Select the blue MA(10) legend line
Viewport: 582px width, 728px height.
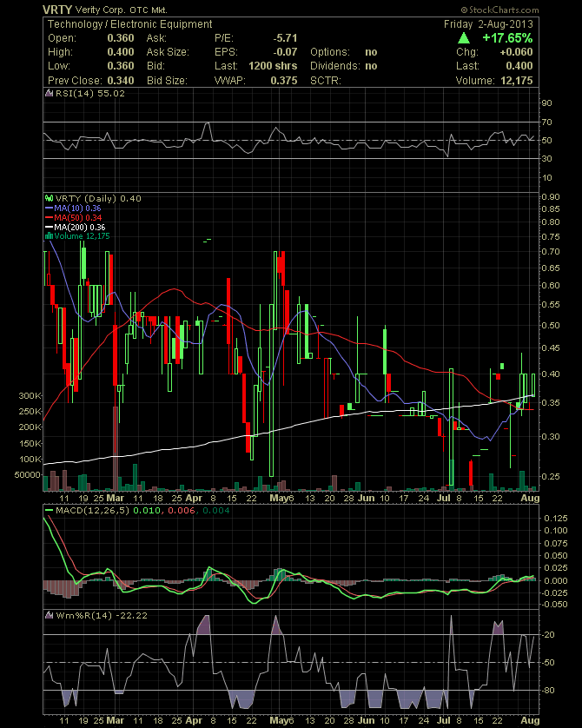(50, 208)
